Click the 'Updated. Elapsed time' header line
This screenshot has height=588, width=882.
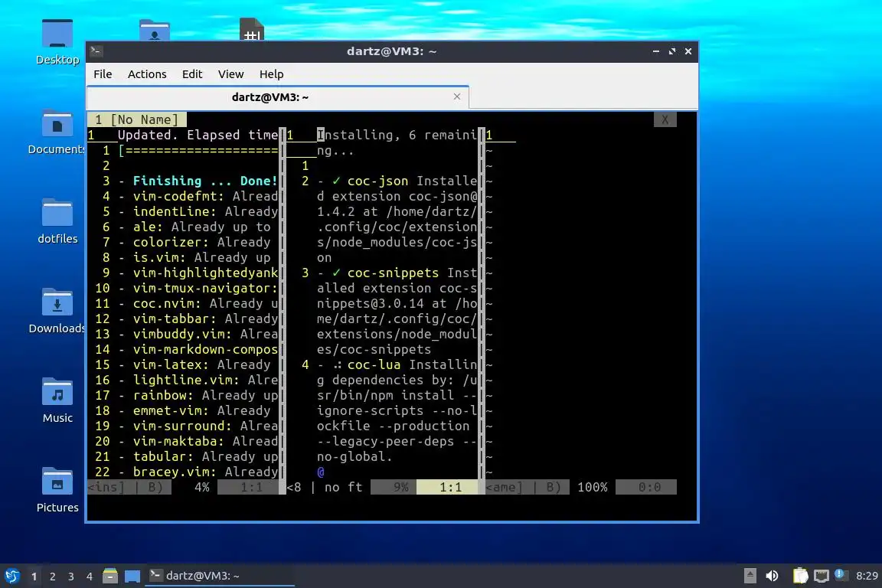[x=198, y=135]
